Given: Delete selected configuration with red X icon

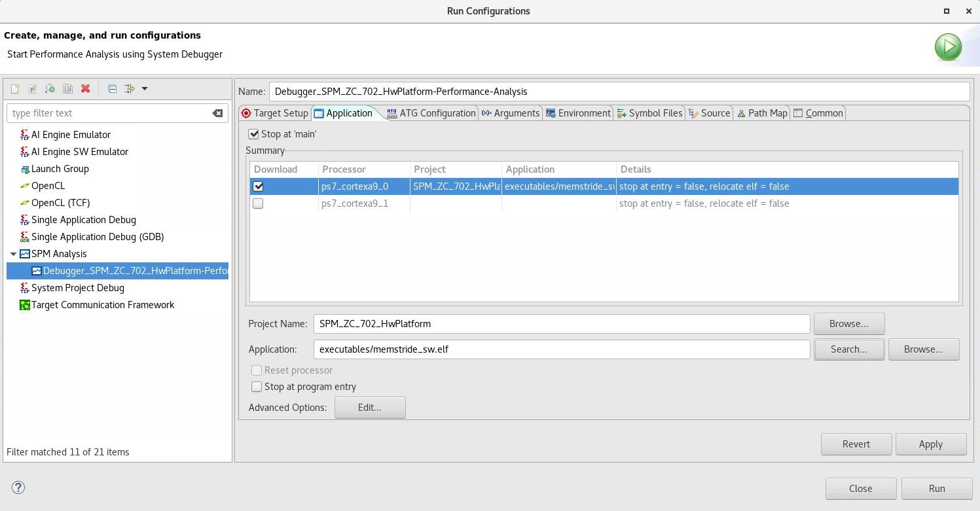Looking at the screenshot, I should tap(85, 89).
